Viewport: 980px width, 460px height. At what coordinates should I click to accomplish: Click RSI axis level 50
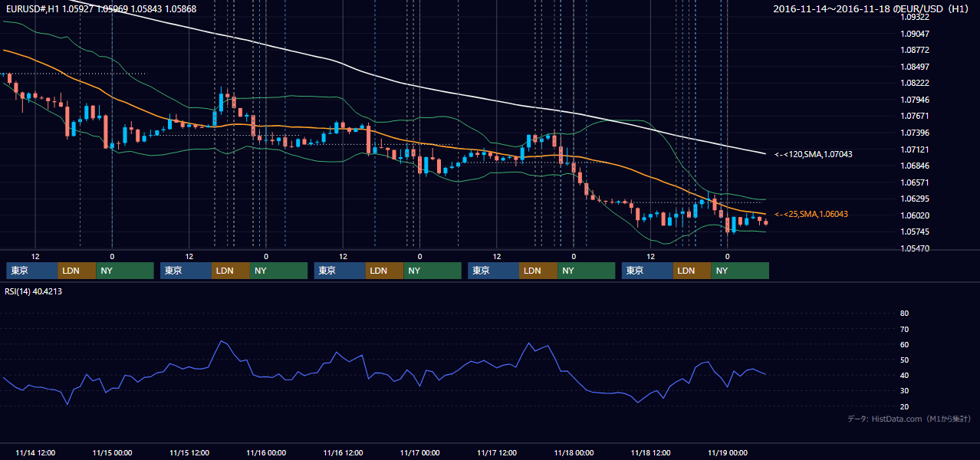pos(904,360)
